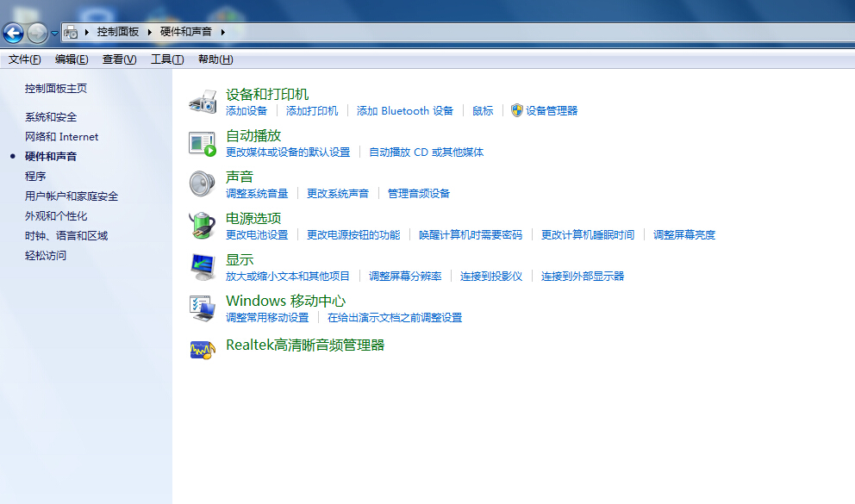
Task: Click 放大或缩小文本和其他项目 link
Action: pos(288,277)
